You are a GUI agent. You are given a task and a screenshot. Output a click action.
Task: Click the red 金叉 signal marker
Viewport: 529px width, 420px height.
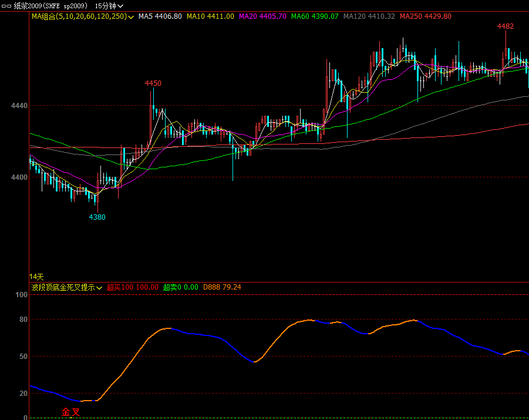(71, 412)
